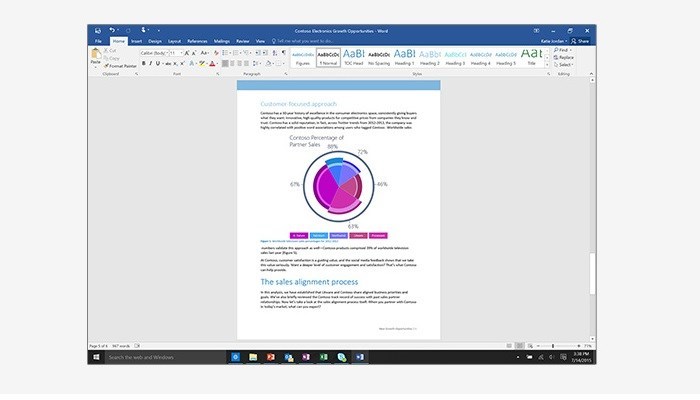Screen dimensions: 700x400
Task: Open the Change Case dropdown
Action: tap(204, 53)
